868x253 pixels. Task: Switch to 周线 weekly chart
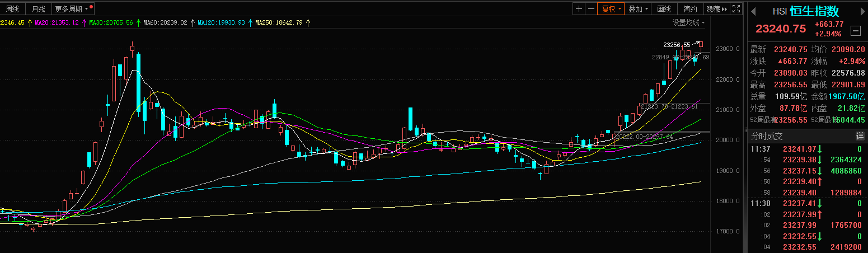12,9
